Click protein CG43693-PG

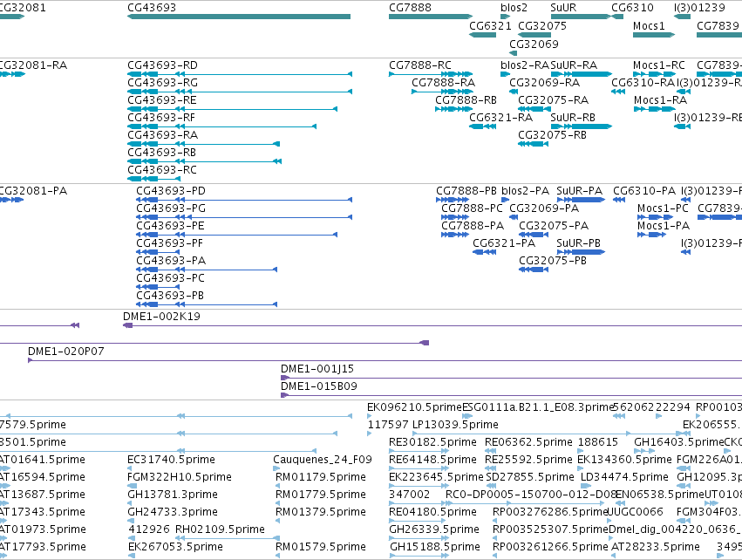171,208
